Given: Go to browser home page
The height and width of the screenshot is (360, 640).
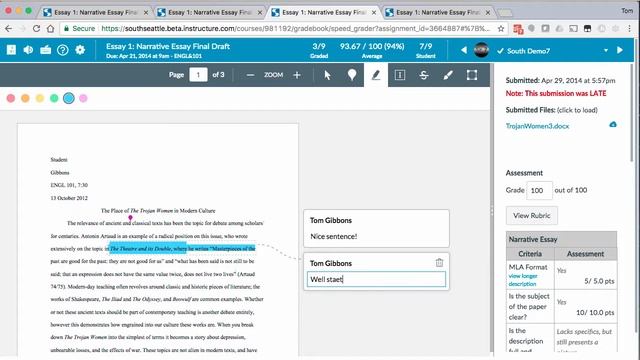Looking at the screenshot, I should coord(50,29).
